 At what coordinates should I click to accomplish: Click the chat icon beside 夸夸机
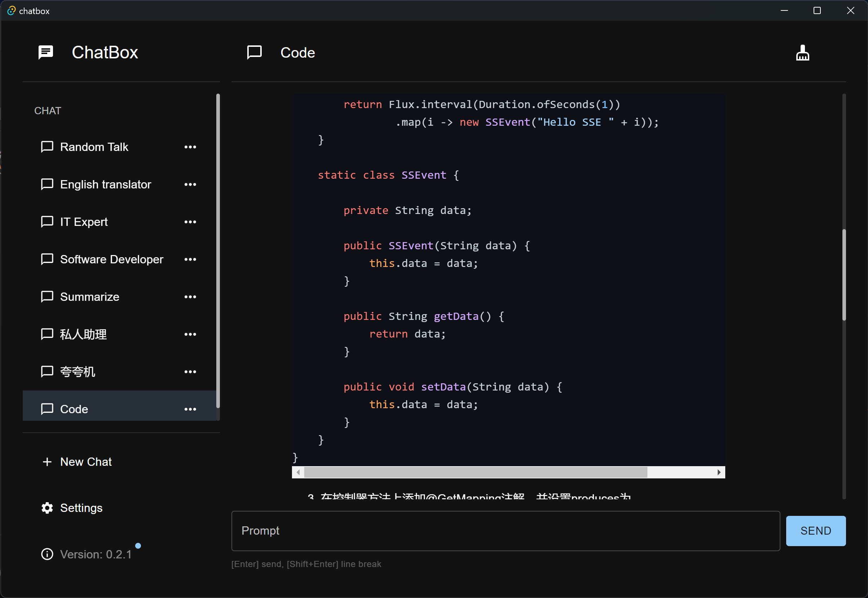coord(47,371)
